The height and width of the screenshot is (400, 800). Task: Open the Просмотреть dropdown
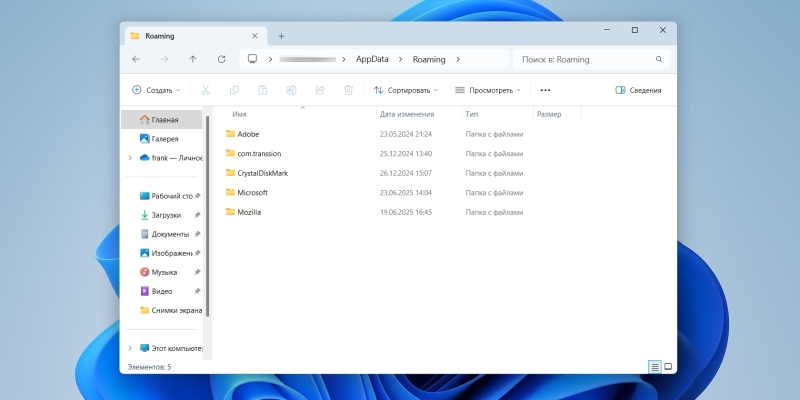click(x=488, y=90)
